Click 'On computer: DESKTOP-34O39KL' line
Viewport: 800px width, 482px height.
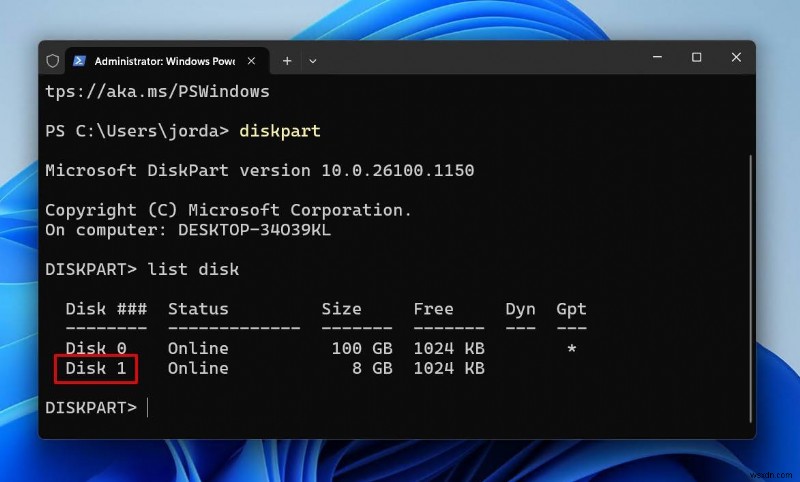(x=188, y=230)
